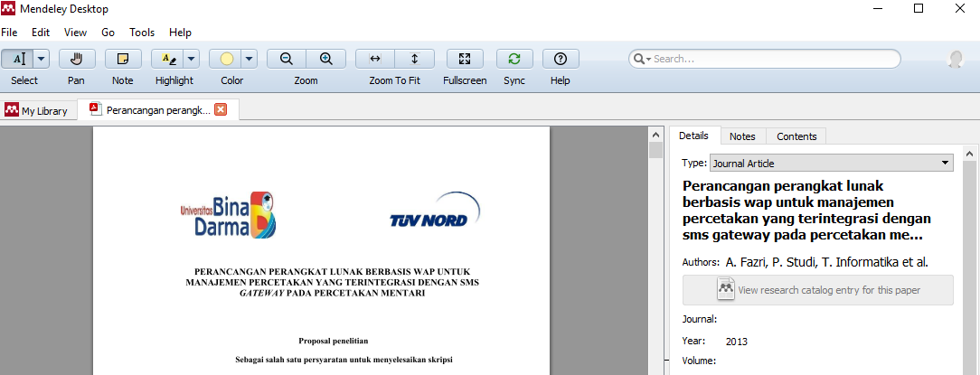Click the yellow Color swatch
The height and width of the screenshot is (375, 980).
[x=226, y=59]
